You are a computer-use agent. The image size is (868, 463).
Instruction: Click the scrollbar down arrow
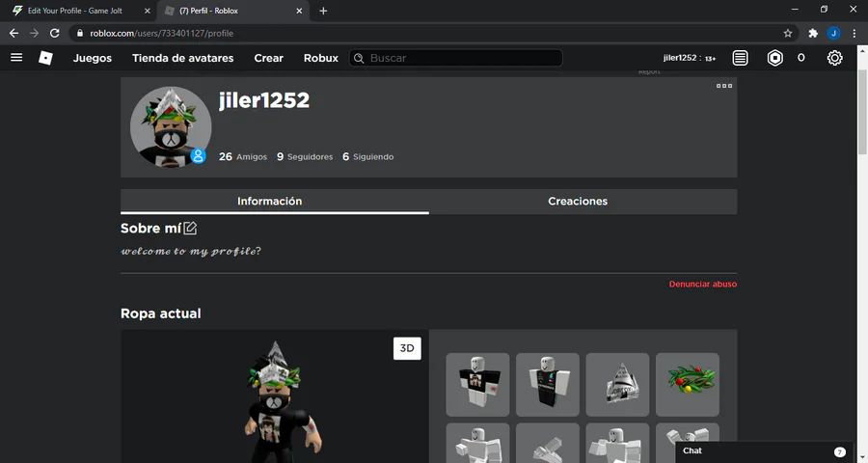(862, 457)
